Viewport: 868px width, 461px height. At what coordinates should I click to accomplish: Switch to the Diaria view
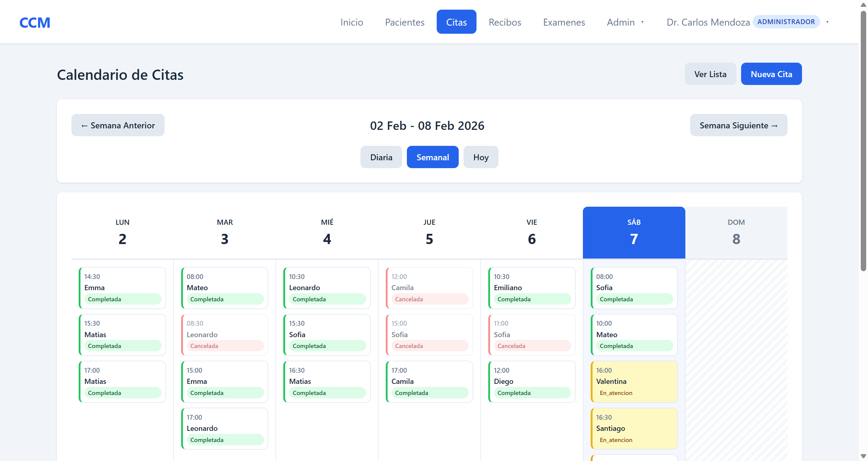point(381,157)
